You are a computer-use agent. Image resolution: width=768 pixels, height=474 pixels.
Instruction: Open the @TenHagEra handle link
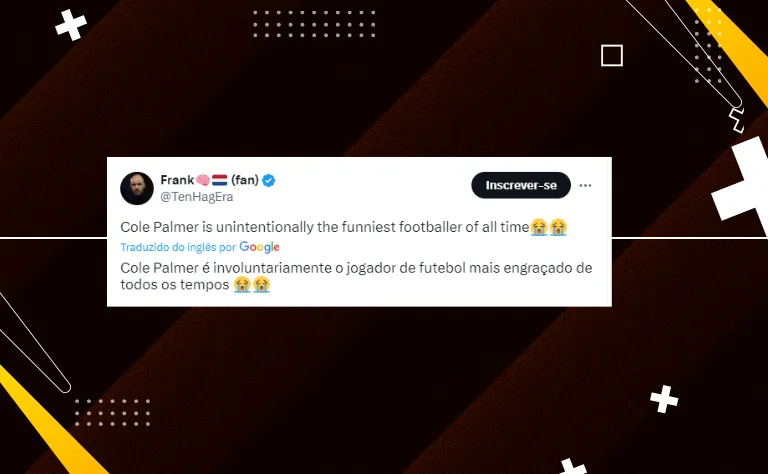pyautogui.click(x=190, y=197)
